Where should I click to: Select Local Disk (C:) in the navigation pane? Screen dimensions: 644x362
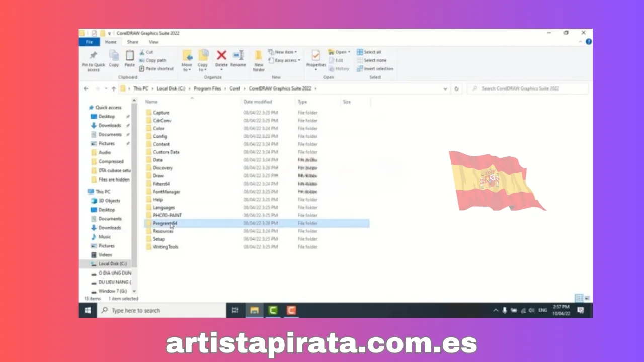tap(105, 263)
